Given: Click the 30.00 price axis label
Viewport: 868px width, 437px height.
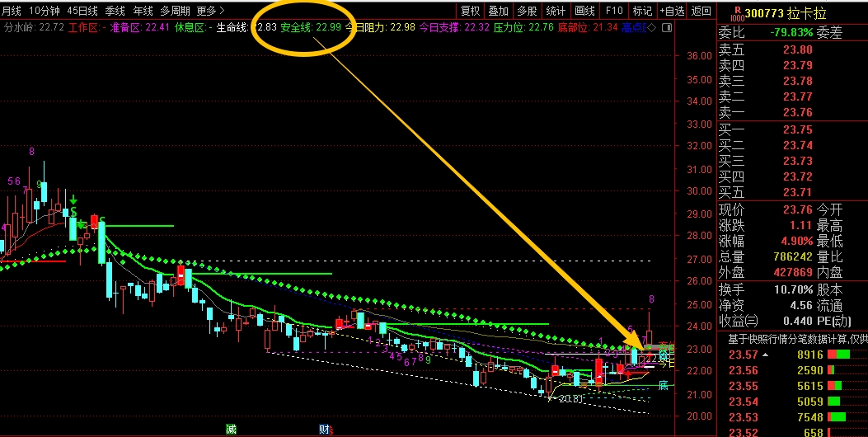Looking at the screenshot, I should coord(699,191).
